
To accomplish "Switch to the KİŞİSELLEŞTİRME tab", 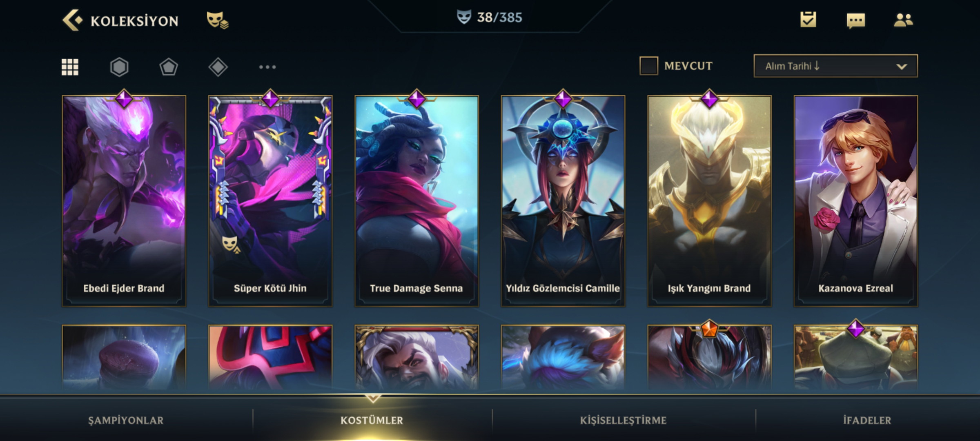I will (x=623, y=420).
